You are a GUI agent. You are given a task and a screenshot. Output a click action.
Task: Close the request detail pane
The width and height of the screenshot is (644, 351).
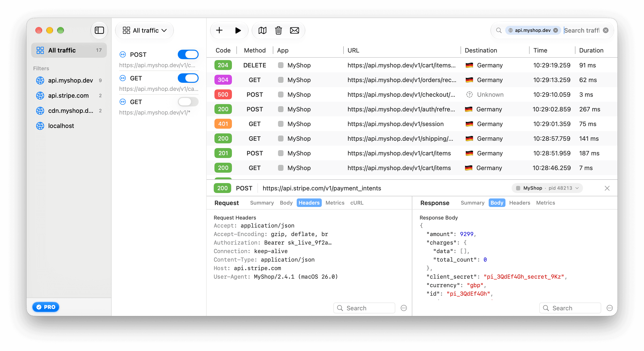(607, 188)
